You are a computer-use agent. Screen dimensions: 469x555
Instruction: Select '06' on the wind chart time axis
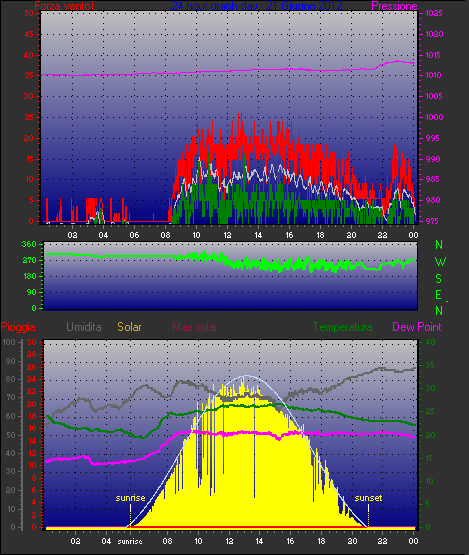click(134, 235)
